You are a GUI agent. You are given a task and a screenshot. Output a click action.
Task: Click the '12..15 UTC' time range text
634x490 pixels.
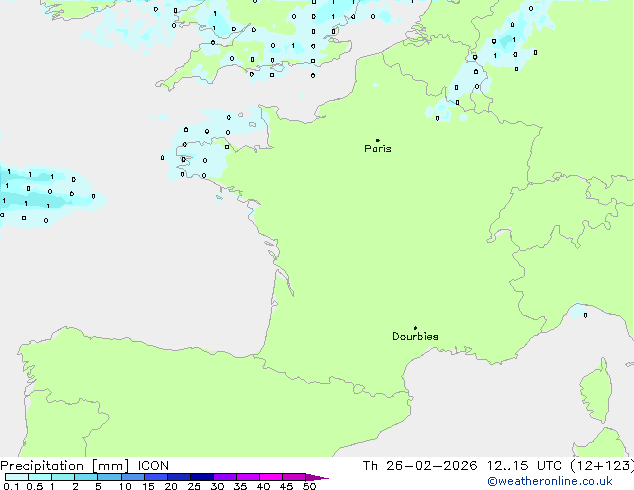click(x=524, y=466)
